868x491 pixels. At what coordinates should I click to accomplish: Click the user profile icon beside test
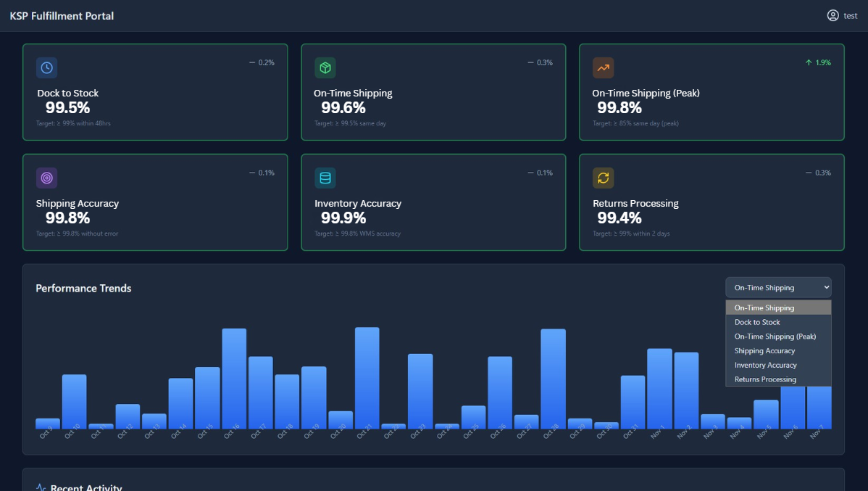pos(832,16)
